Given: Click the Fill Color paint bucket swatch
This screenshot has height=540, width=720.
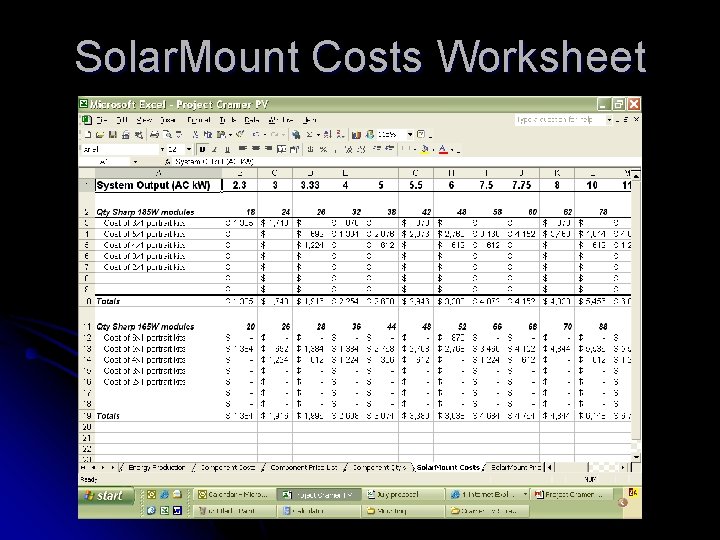Looking at the screenshot, I should (x=425, y=149).
